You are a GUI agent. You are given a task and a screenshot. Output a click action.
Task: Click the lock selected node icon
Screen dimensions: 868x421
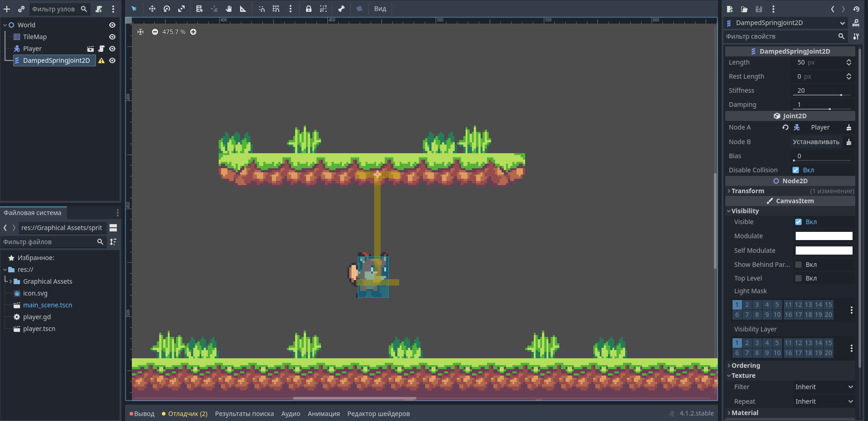coord(309,9)
